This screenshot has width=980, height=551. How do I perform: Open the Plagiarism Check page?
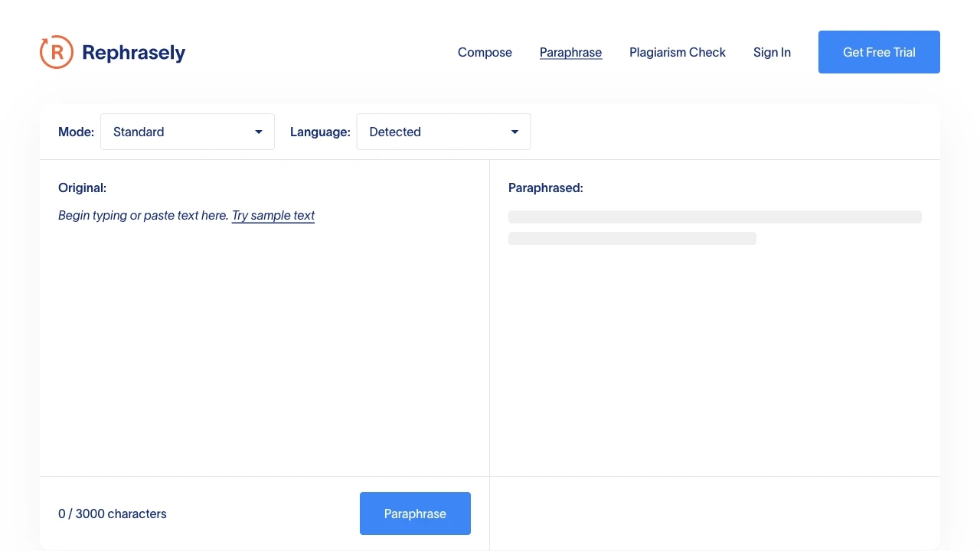(678, 52)
